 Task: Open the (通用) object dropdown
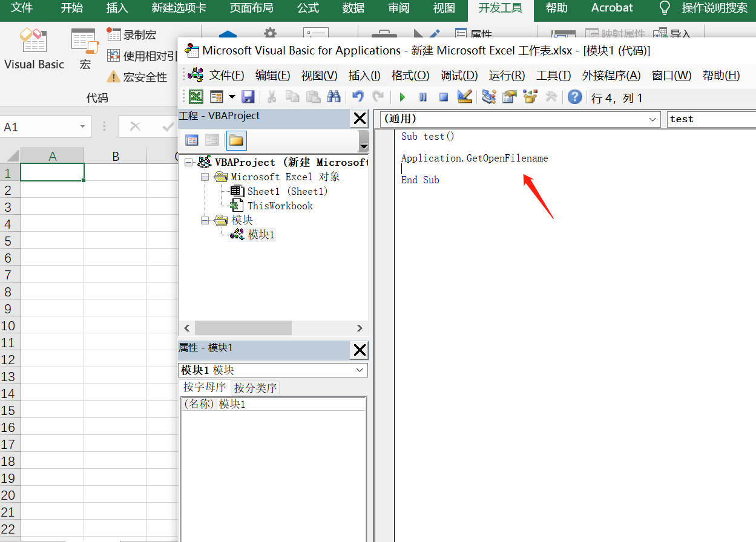(x=653, y=119)
